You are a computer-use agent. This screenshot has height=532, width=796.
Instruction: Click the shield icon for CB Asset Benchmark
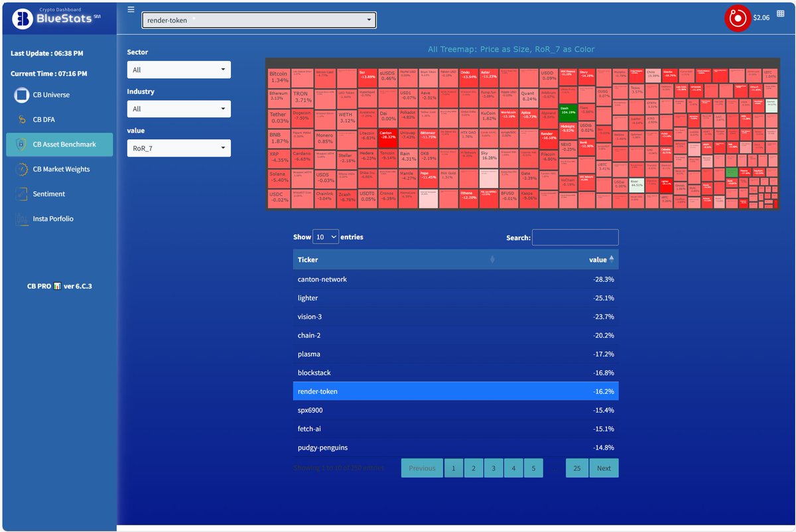pos(20,144)
